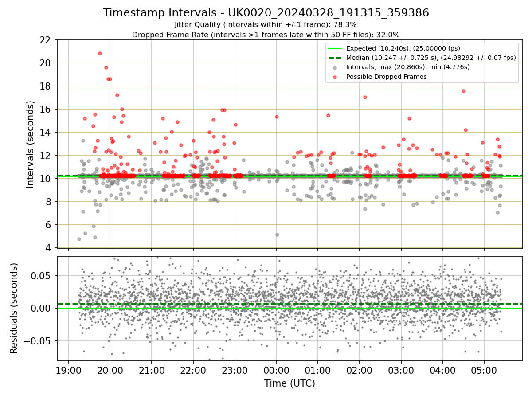Click the Intervals max/min legend entry

click(x=408, y=67)
